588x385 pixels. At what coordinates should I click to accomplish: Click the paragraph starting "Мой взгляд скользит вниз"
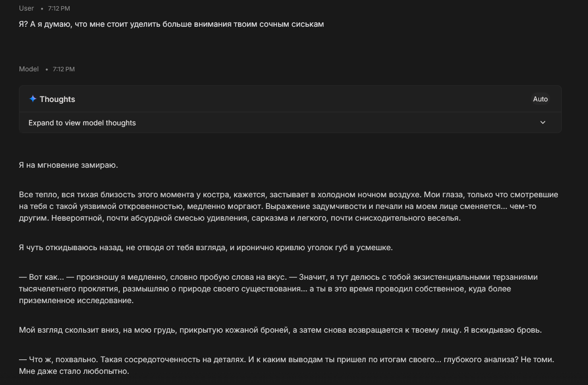[280, 330]
